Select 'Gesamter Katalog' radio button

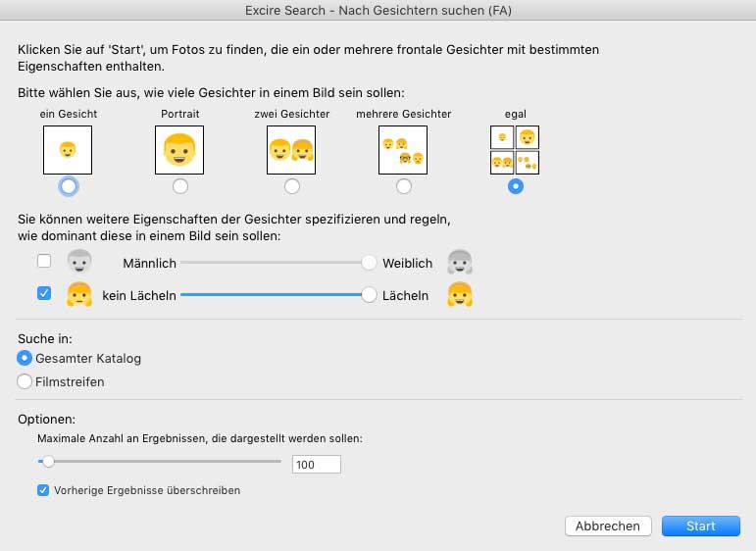pyautogui.click(x=25, y=358)
